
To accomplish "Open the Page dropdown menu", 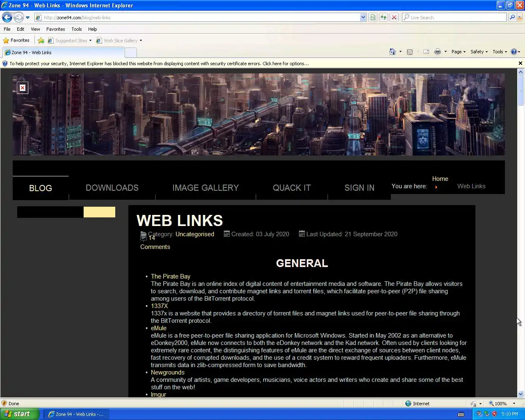I will point(459,52).
